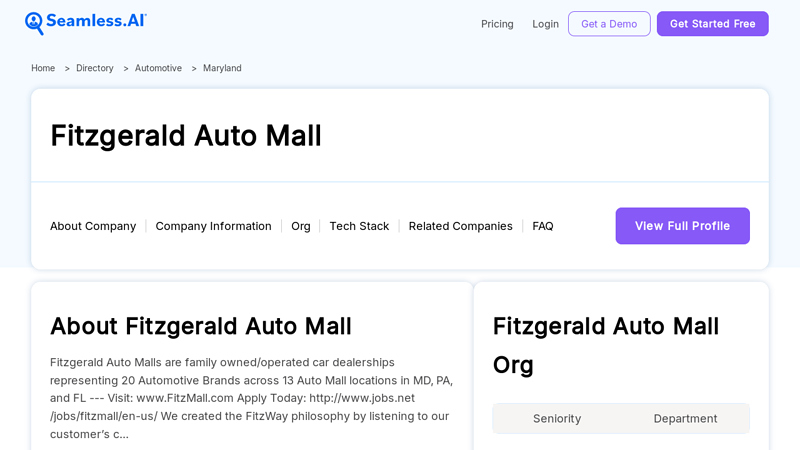Switch Org panel to Department tab
Image resolution: width=800 pixels, height=450 pixels.
685,418
